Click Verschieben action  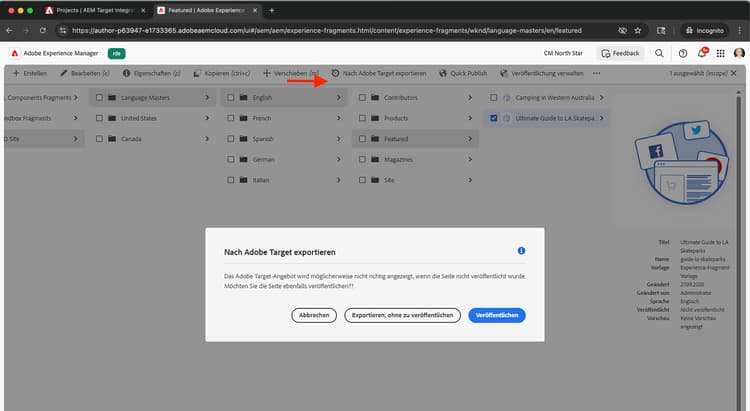point(291,73)
